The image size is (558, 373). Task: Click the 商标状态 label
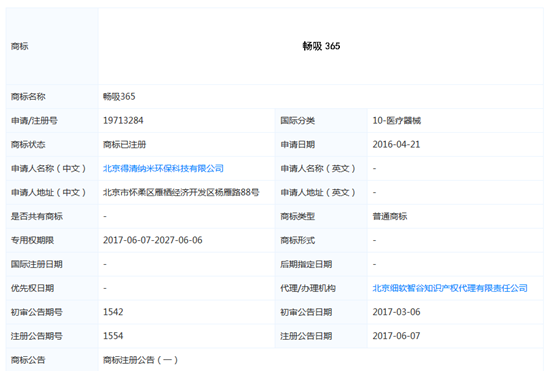[28, 145]
